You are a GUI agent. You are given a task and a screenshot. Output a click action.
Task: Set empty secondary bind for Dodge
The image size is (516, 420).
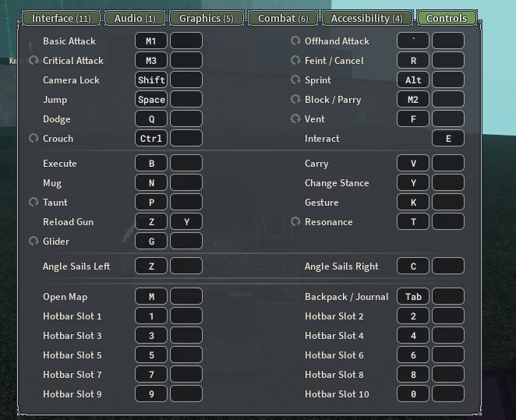(x=186, y=119)
